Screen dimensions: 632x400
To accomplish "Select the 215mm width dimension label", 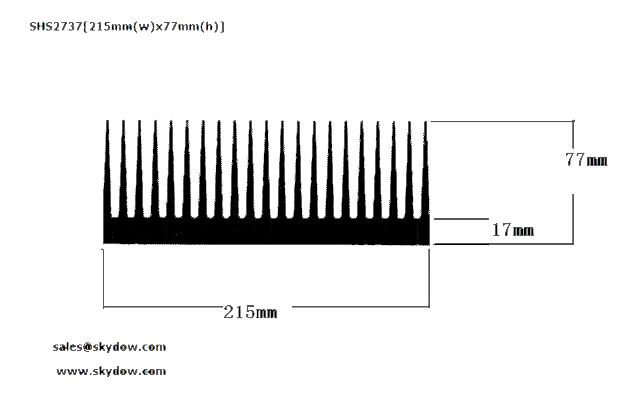I will (250, 312).
